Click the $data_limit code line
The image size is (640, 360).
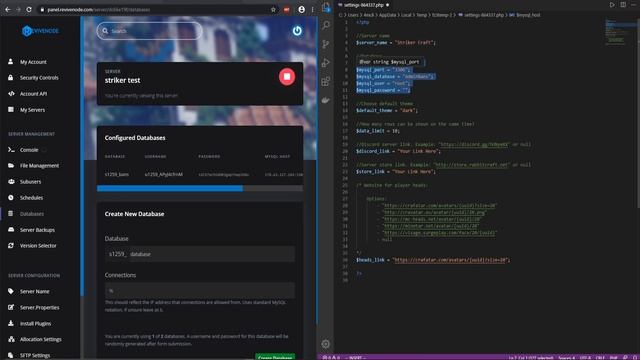(378, 131)
